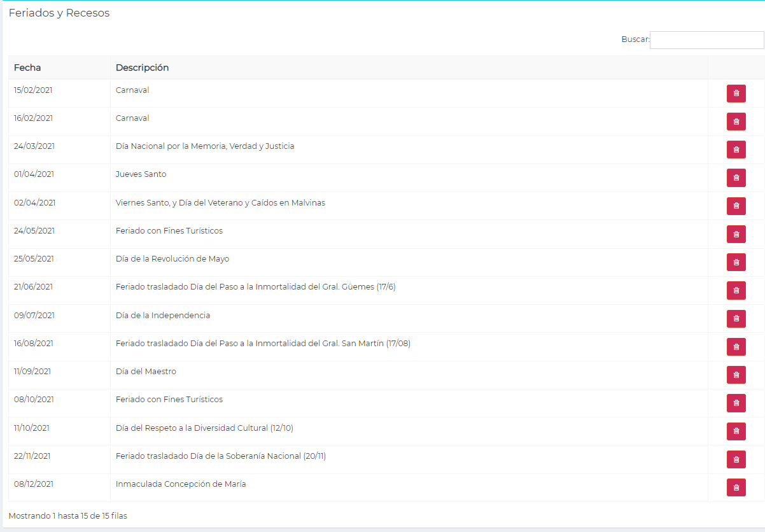Delete the 15/02/2021 Carnaval holiday

tap(736, 94)
